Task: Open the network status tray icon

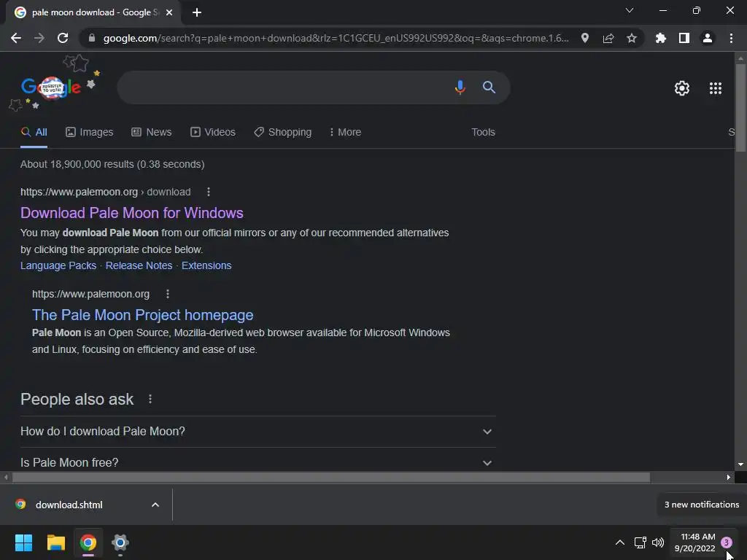Action: (x=640, y=542)
